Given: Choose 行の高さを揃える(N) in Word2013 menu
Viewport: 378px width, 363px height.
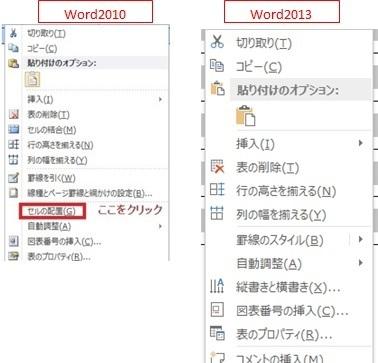Looking at the screenshot, I should tap(286, 191).
